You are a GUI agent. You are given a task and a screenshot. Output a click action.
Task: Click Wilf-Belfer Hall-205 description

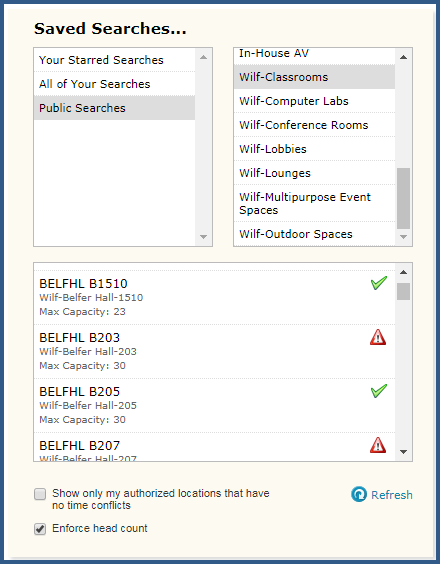[88, 405]
